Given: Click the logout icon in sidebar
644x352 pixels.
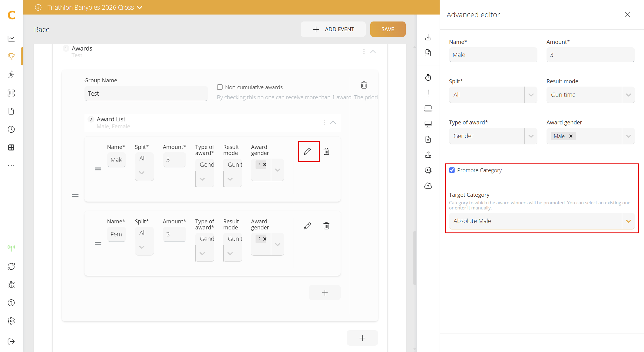Looking at the screenshot, I should point(11,341).
